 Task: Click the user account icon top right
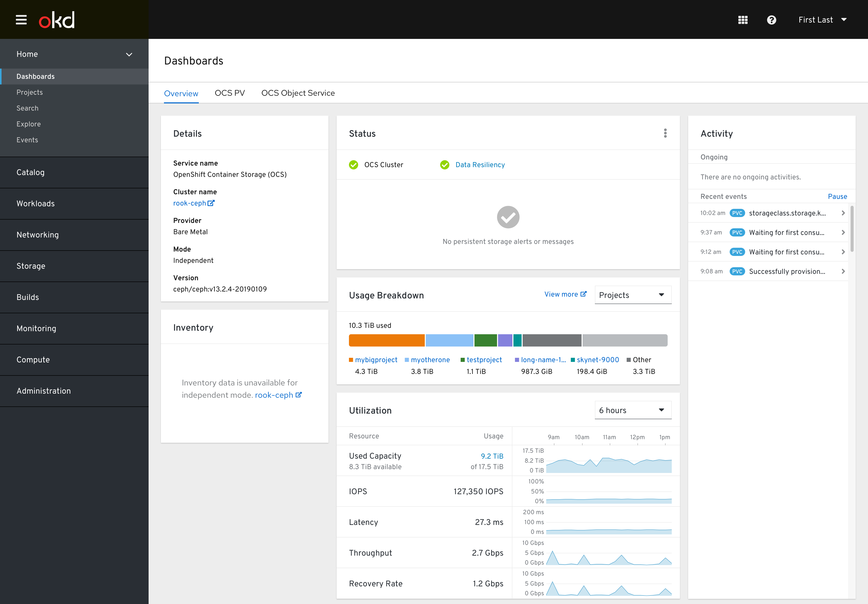pyautogui.click(x=822, y=19)
